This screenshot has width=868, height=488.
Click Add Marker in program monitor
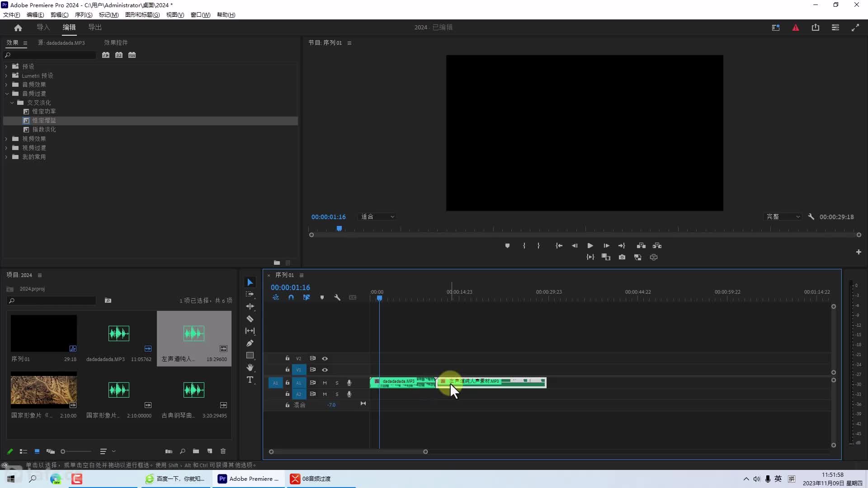[x=507, y=246]
